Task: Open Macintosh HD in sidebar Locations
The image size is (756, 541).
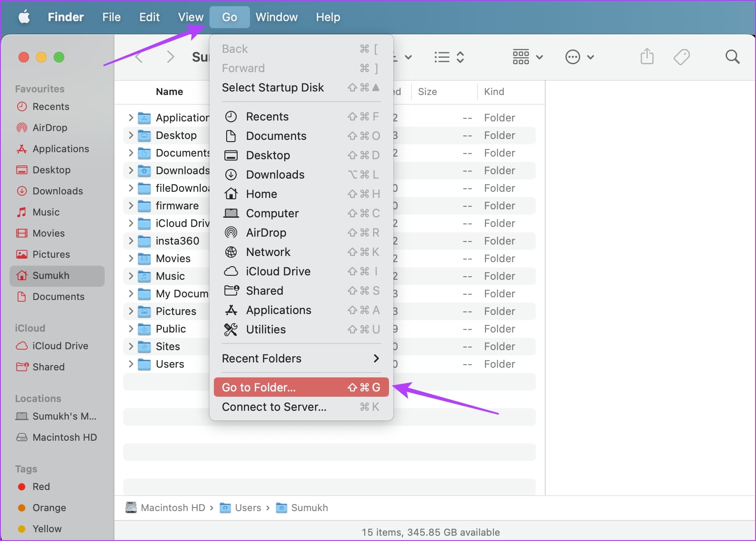Action: 57,437
